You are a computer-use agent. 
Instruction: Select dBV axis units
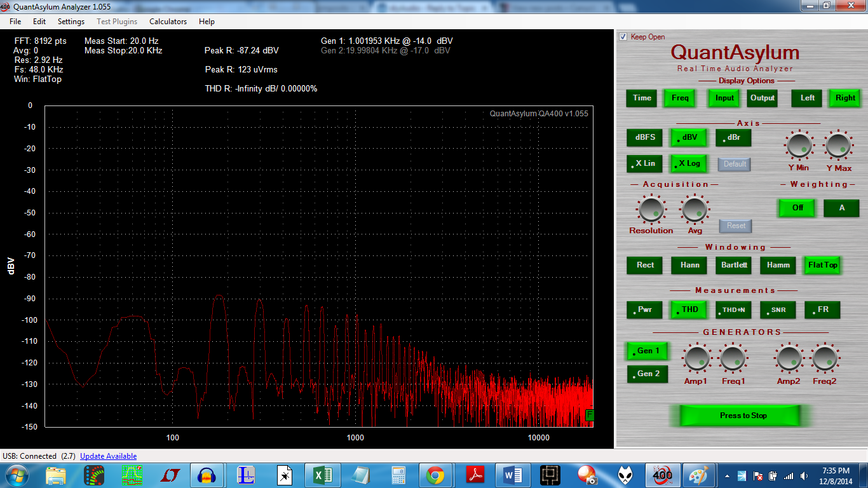689,137
